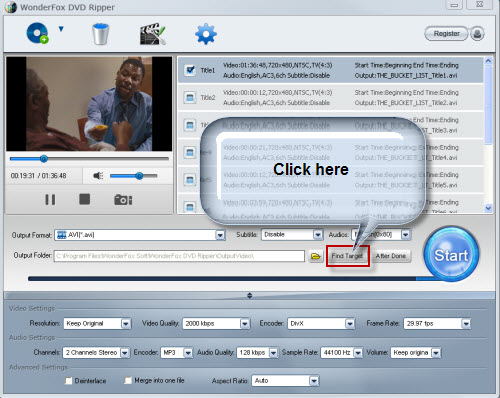Click the Output Folder path field

pos(179,256)
